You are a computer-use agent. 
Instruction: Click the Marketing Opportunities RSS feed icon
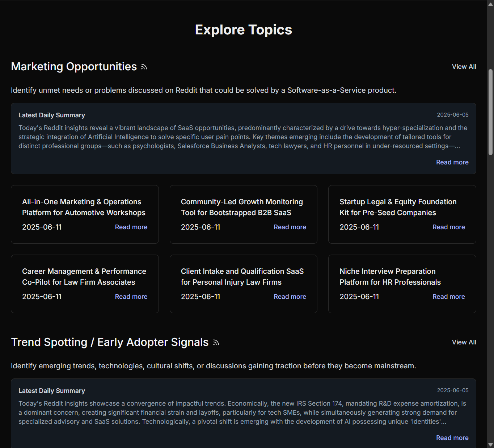(x=144, y=67)
